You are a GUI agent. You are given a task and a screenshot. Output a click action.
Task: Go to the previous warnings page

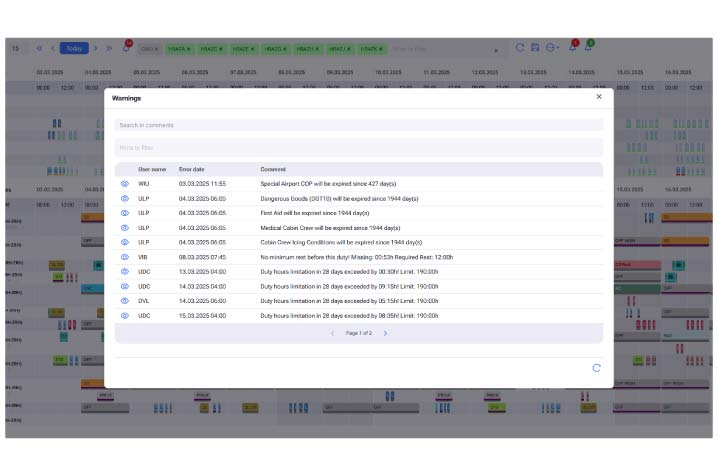coord(332,333)
